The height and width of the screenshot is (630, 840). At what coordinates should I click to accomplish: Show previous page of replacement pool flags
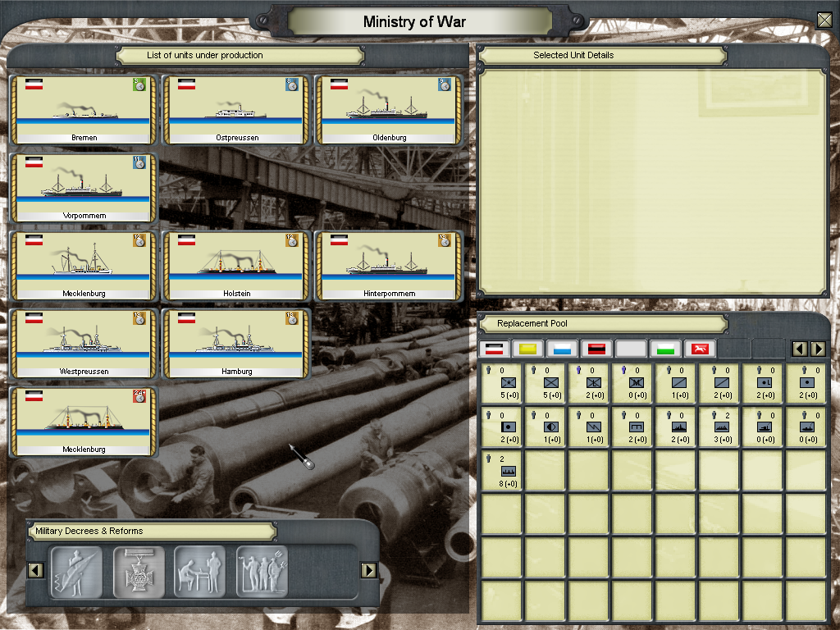point(799,349)
